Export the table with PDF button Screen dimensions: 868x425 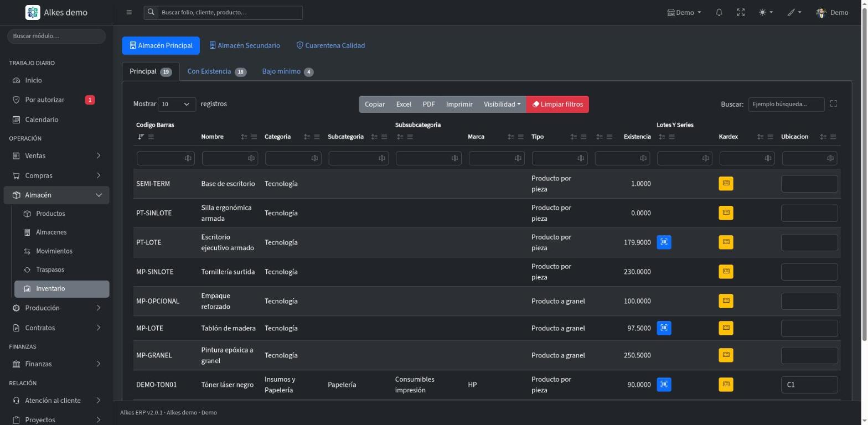428,104
